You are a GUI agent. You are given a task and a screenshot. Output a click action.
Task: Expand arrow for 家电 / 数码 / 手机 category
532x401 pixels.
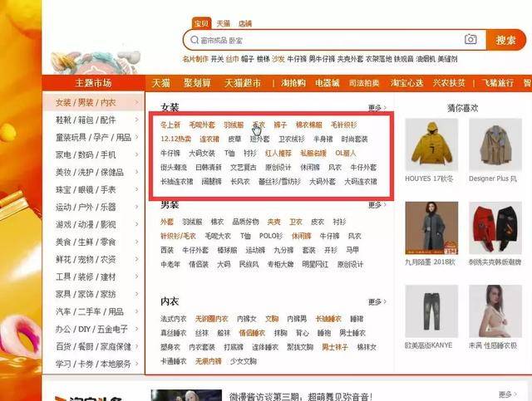pyautogui.click(x=136, y=155)
